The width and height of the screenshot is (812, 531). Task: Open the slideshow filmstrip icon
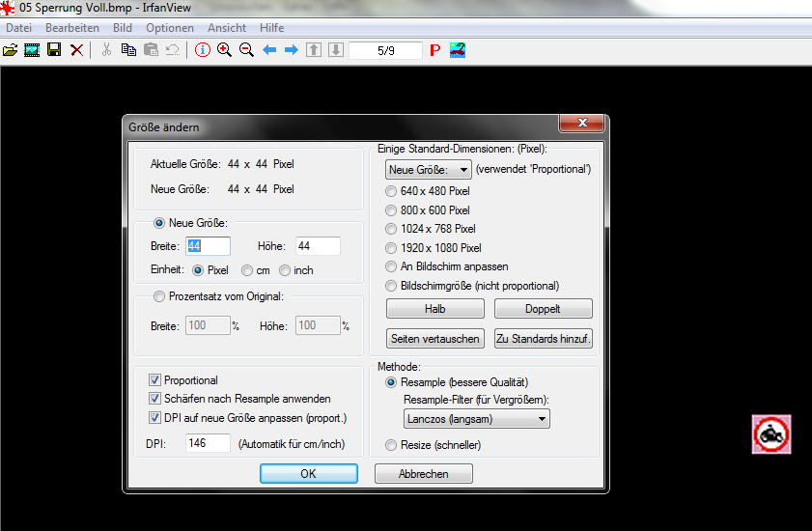click(x=32, y=50)
